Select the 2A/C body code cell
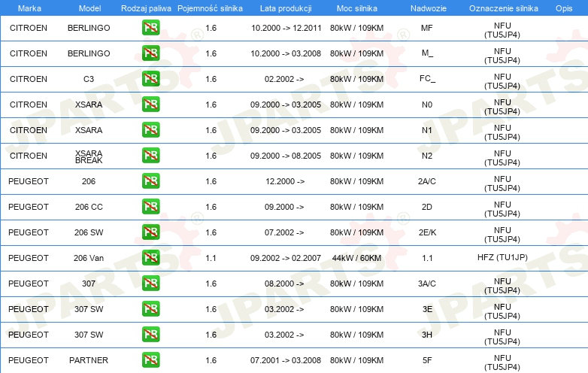The height and width of the screenshot is (373, 588). tap(426, 181)
